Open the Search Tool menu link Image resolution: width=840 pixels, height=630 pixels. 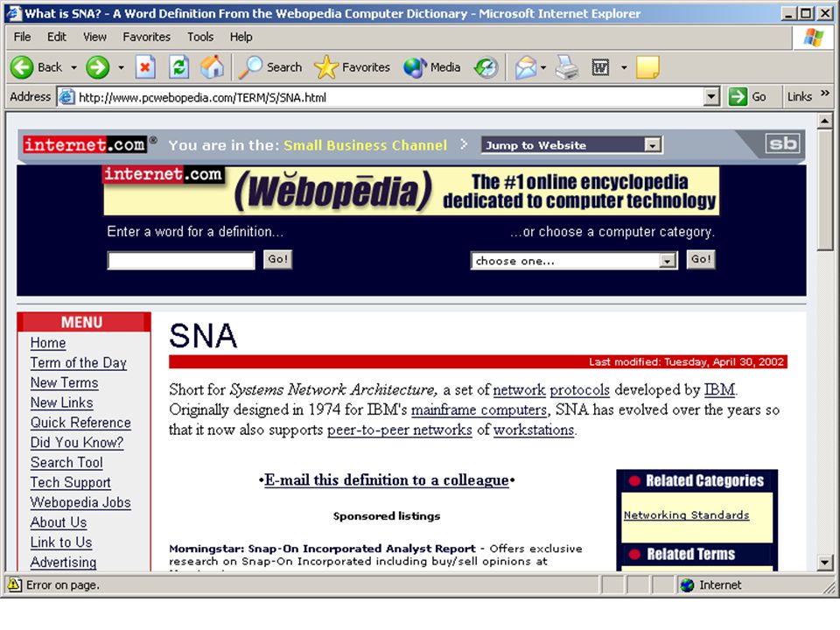pos(66,462)
